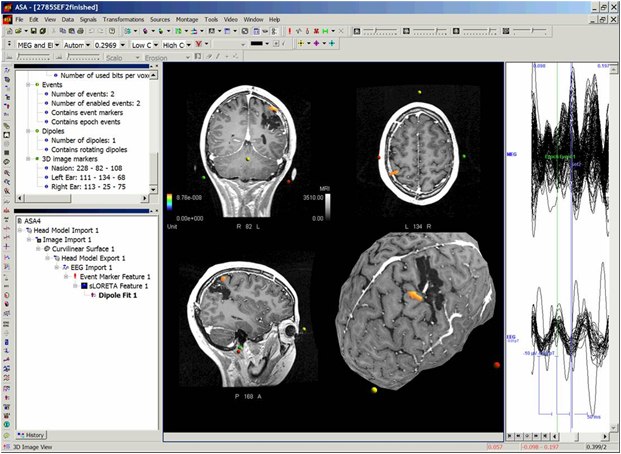Click the cyan cross marker icon
Viewport: 621px width, 454px height.
pyautogui.click(x=334, y=45)
